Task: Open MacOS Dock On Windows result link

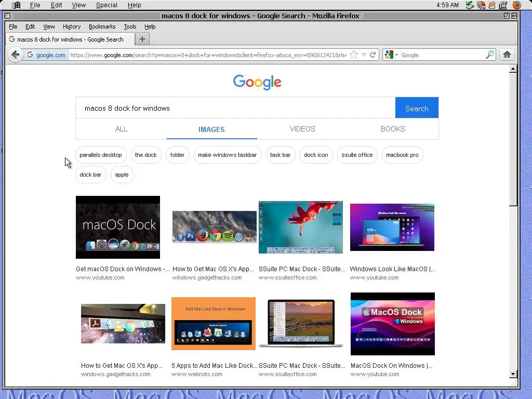Action: 392,365
